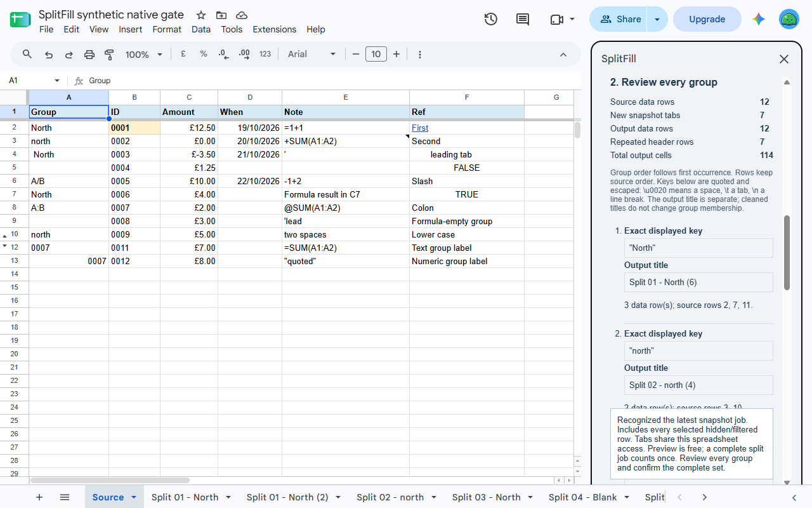Check the cloud document status icon
Viewport: 812px width, 508px height.
point(242,15)
